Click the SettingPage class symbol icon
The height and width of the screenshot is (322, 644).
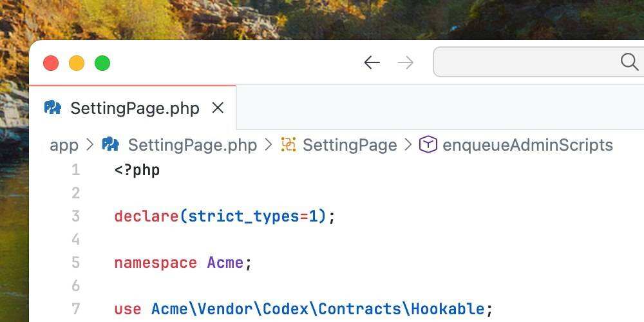coord(289,144)
